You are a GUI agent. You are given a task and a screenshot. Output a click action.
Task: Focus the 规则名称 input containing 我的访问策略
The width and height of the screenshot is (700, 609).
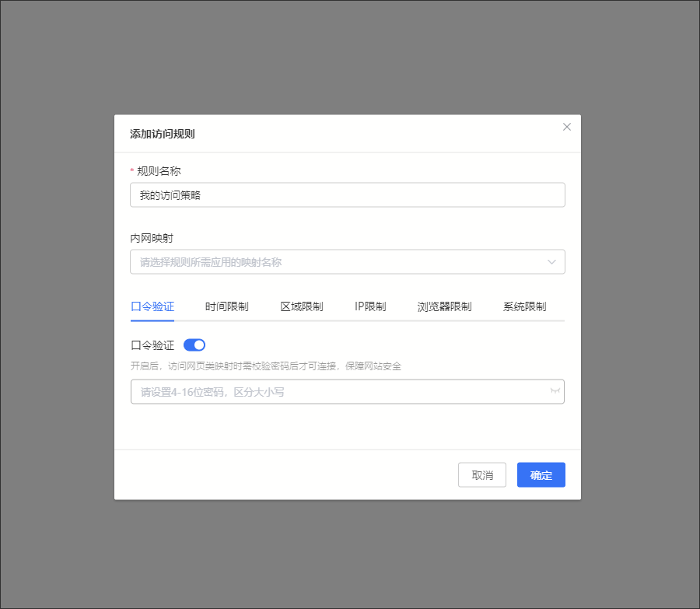pos(347,195)
